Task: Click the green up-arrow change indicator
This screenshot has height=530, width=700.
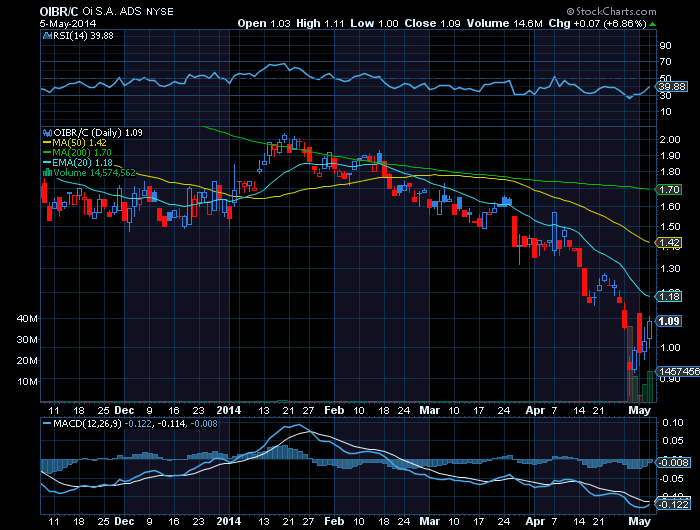Action: [652, 24]
